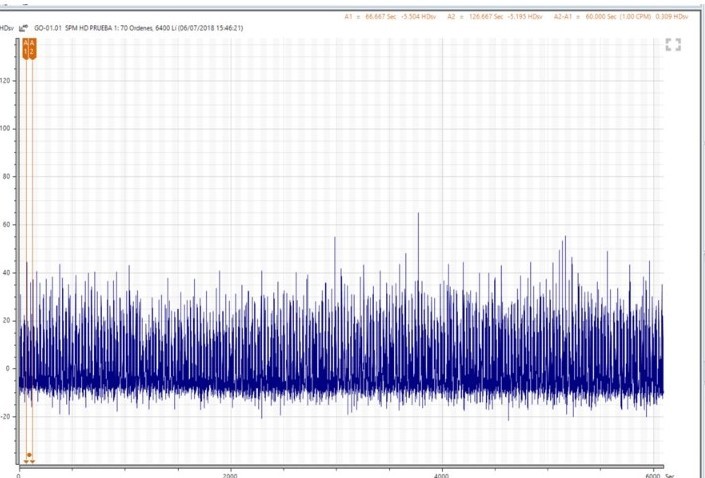Select the A1 cursor marker flag
Image resolution: width=705 pixels, height=478 pixels.
(x=26, y=48)
